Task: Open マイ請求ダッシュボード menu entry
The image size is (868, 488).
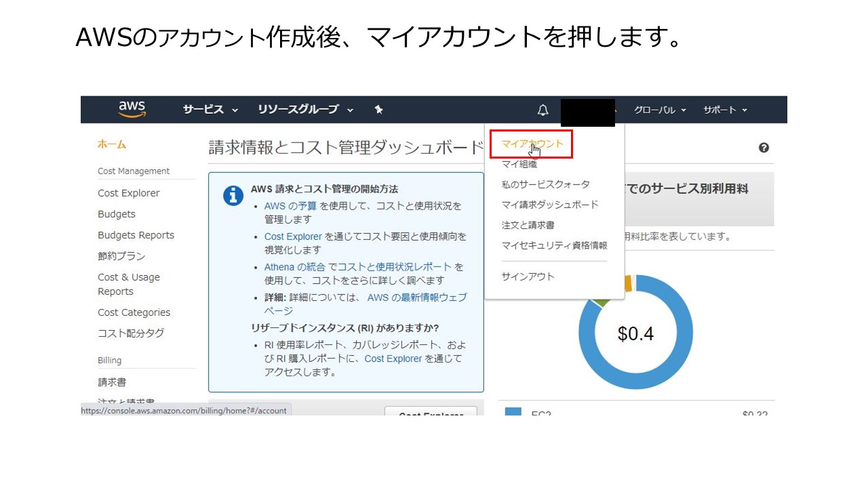Action: [x=550, y=205]
